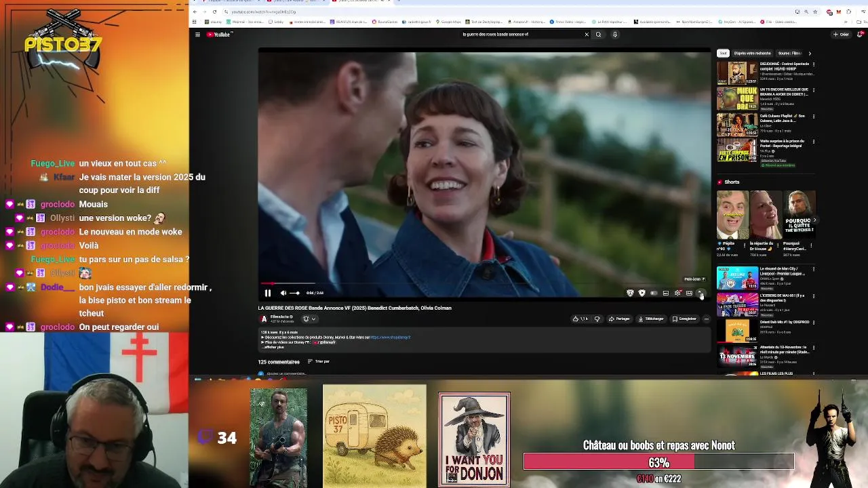The height and width of the screenshot is (488, 868).
Task: Click the Pisto 37 hedgehog caravan image
Action: [374, 436]
